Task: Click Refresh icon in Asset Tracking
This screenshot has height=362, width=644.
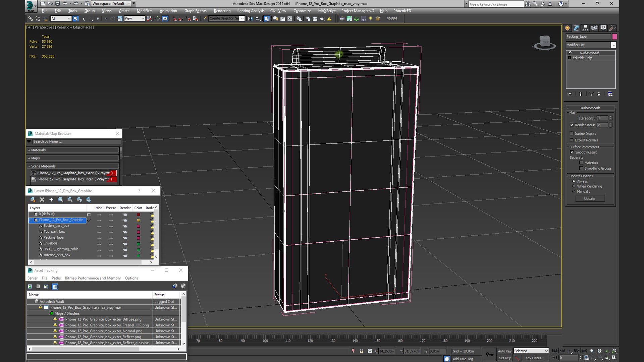Action: pos(30,286)
